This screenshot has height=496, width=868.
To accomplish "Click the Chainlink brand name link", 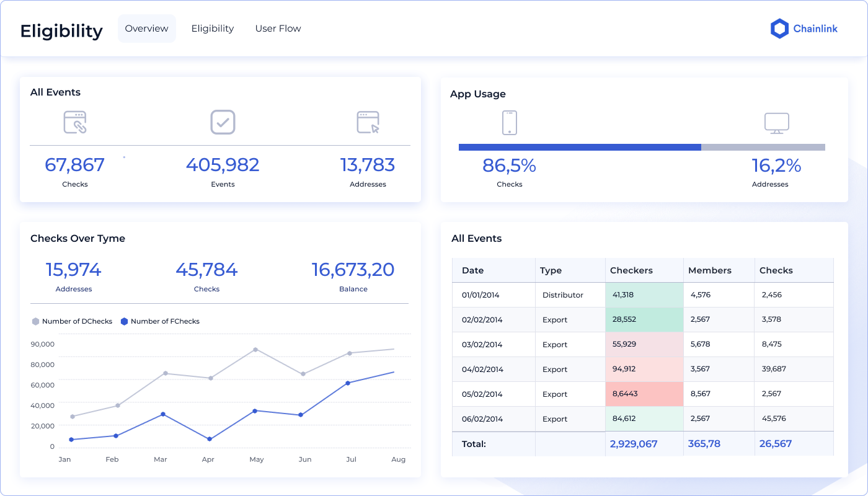I will point(815,29).
